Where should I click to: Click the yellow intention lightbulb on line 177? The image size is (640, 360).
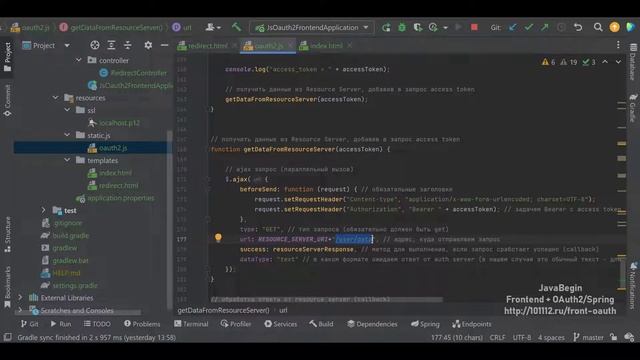click(x=218, y=237)
